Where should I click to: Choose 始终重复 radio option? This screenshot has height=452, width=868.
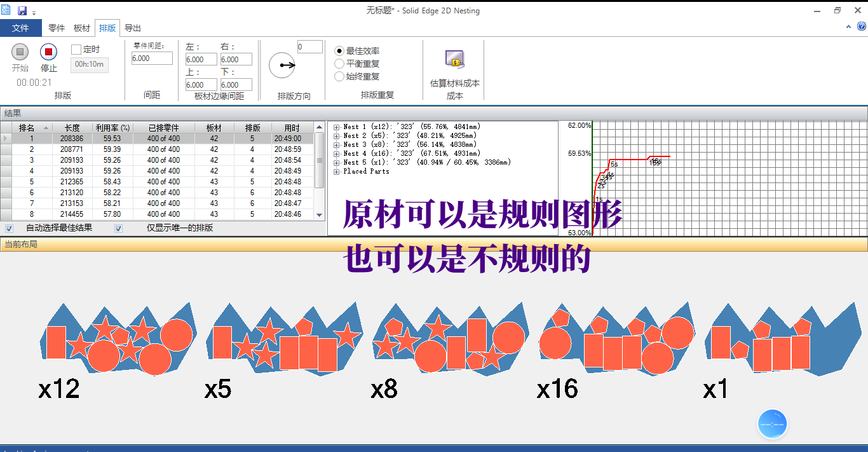pos(339,76)
